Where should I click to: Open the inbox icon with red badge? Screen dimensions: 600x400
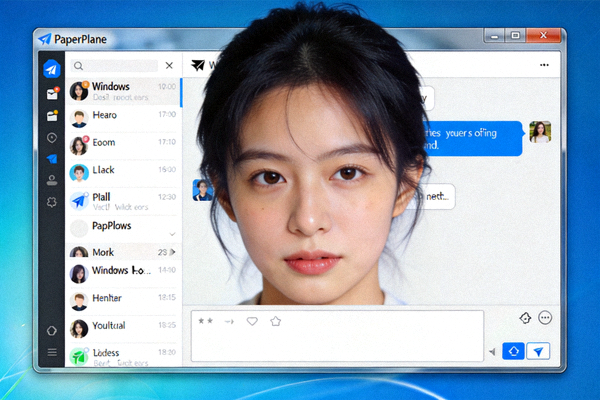pyautogui.click(x=52, y=93)
